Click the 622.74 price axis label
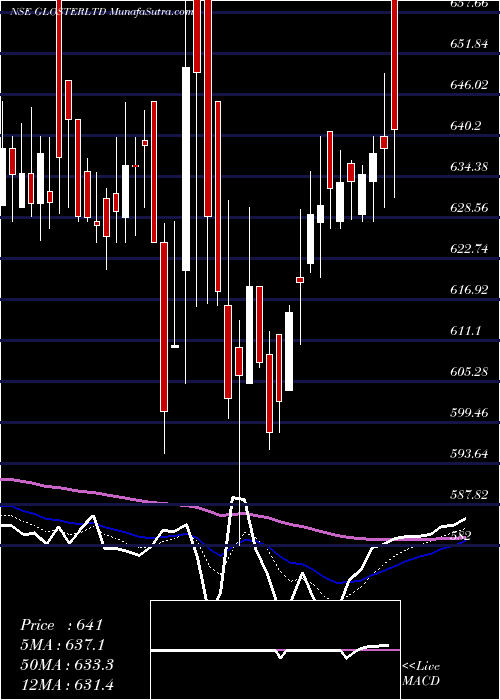 pos(469,249)
